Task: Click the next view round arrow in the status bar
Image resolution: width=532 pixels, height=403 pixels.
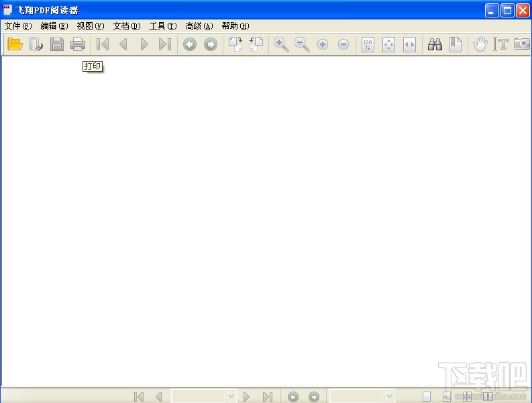Action: coord(314,397)
